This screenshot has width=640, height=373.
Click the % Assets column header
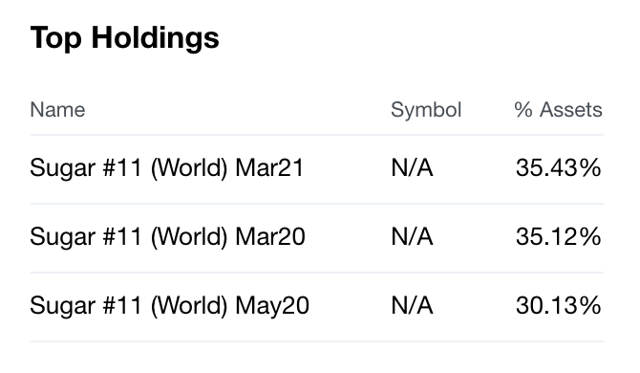coord(558,110)
